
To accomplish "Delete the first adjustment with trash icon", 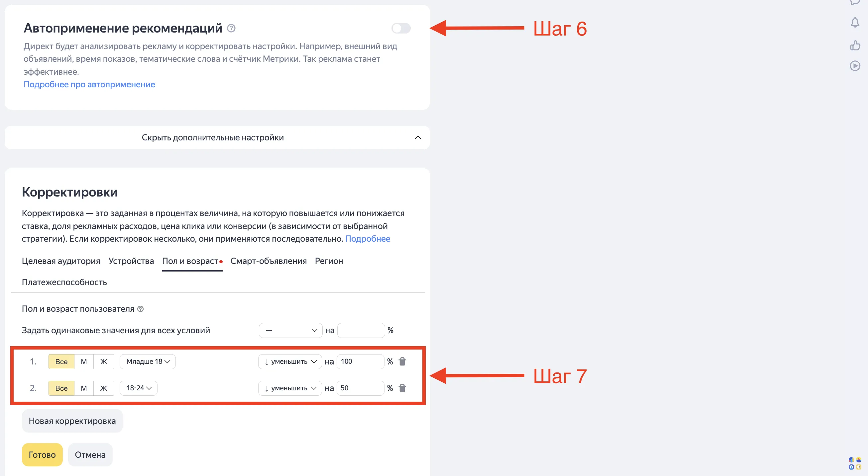I will [402, 361].
